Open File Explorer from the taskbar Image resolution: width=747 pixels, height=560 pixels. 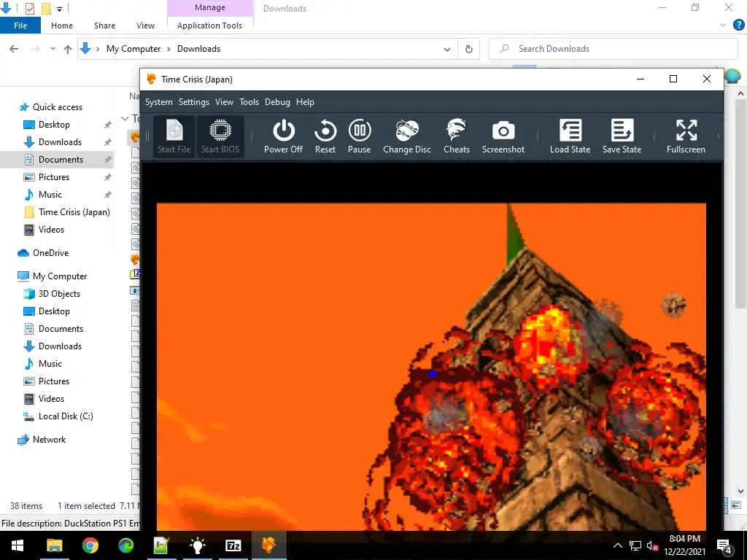(x=54, y=545)
